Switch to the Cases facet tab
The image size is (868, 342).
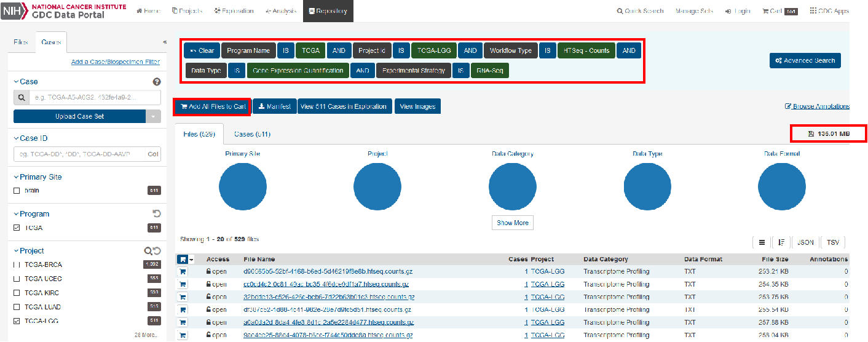(x=50, y=42)
